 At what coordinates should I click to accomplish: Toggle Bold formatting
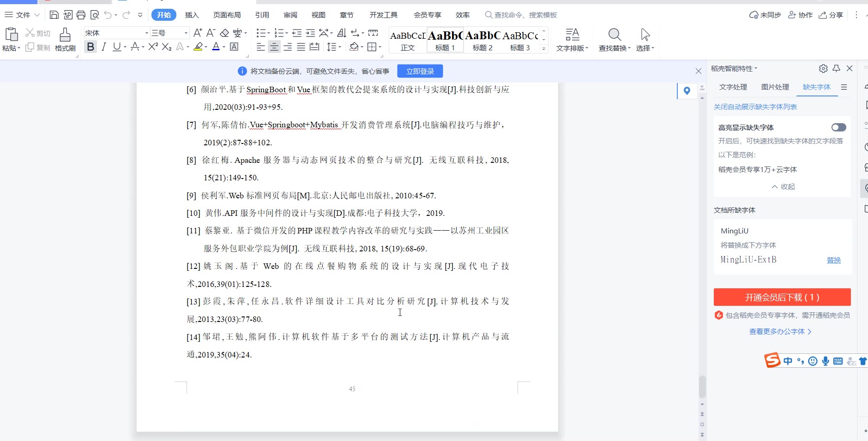point(90,47)
